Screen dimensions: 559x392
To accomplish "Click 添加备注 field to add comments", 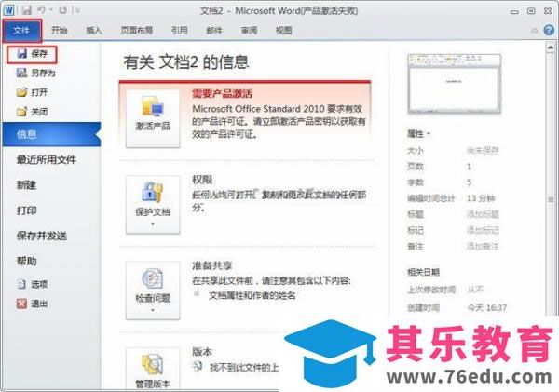I will (x=483, y=246).
